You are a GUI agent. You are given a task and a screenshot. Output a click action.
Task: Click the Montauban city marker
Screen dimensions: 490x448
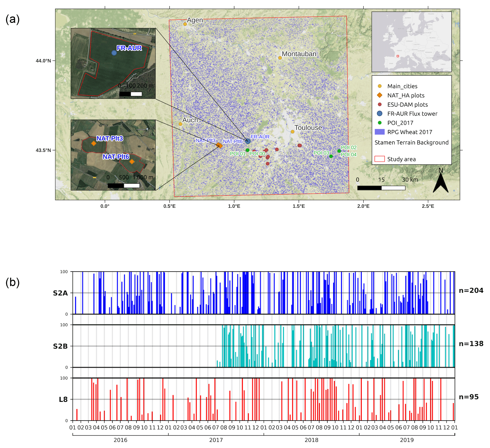pyautogui.click(x=280, y=58)
